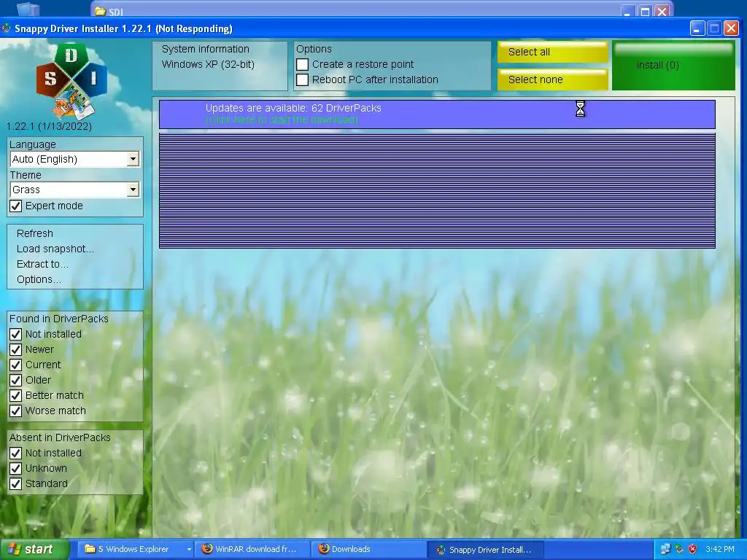
Task: Click the safely remove hardware tray icon
Action: [x=679, y=549]
